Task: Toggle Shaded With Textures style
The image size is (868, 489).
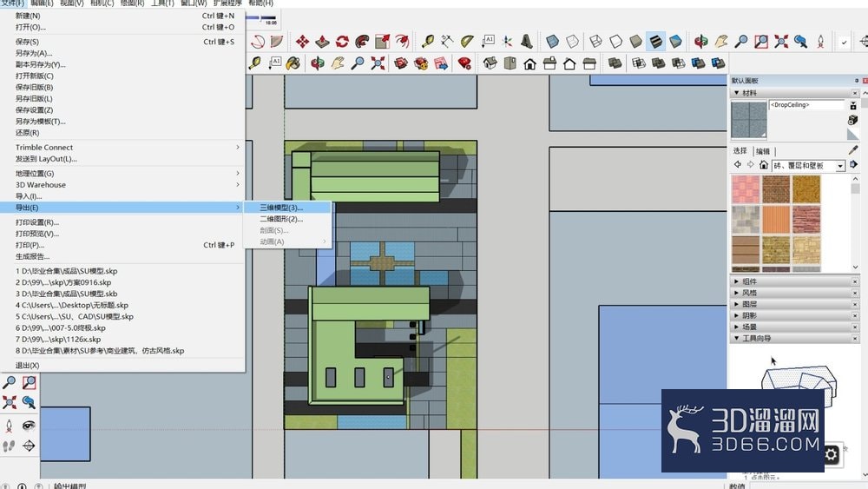Action: (x=655, y=42)
